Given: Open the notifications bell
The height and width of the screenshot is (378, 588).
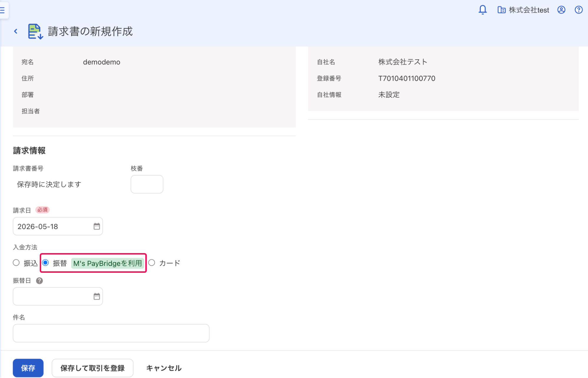Looking at the screenshot, I should pos(482,10).
